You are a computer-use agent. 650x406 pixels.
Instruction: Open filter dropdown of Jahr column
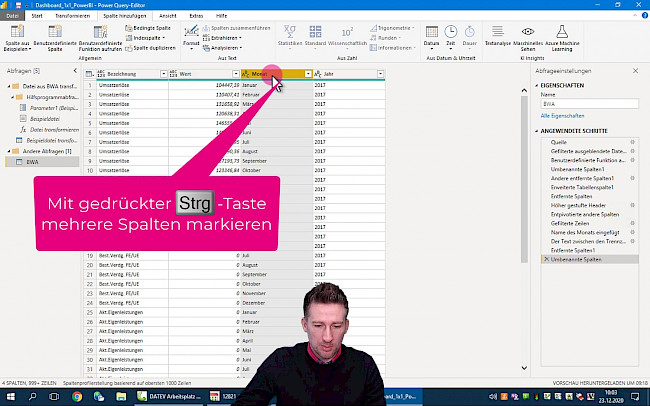(380, 74)
